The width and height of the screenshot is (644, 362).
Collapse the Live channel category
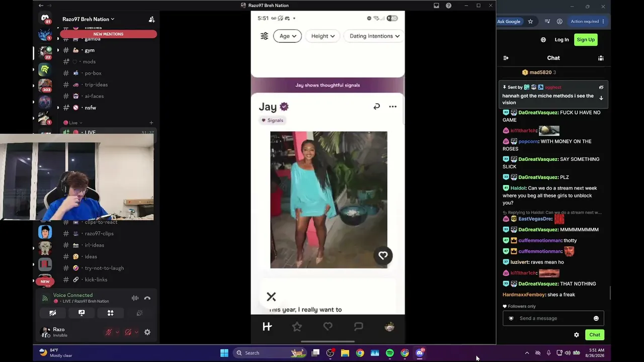point(72,123)
